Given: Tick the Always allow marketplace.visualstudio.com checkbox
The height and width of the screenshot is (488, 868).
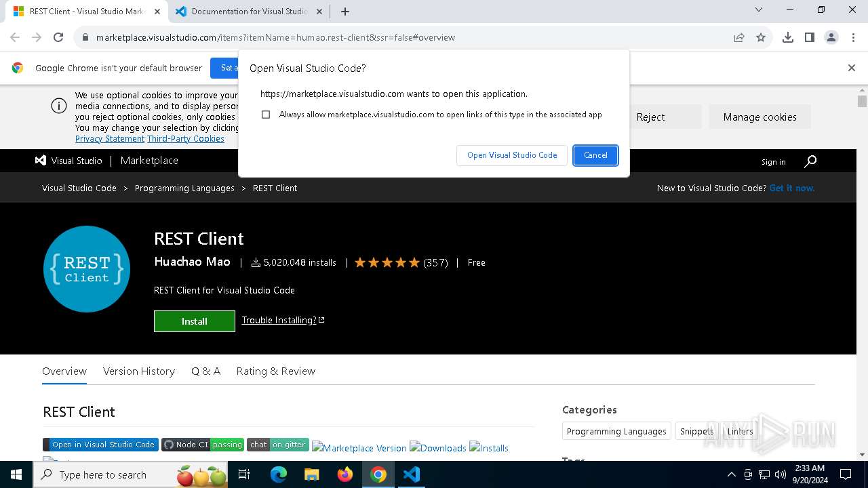Looking at the screenshot, I should pos(266,115).
